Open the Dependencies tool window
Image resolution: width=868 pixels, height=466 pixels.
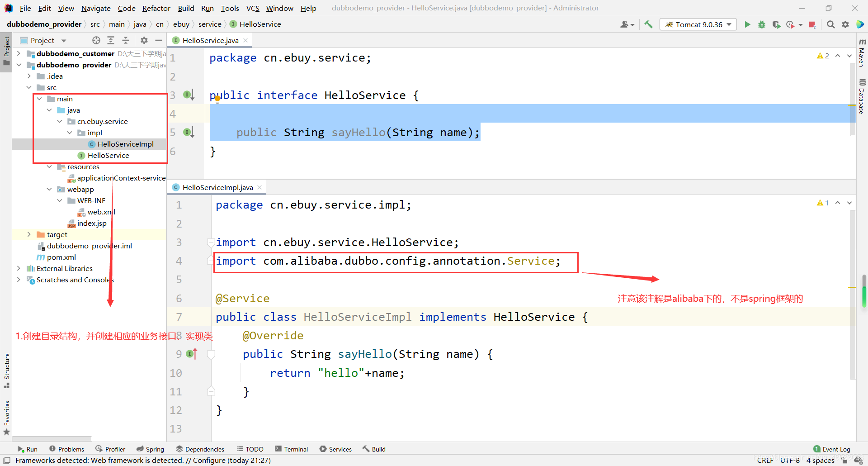click(x=200, y=449)
